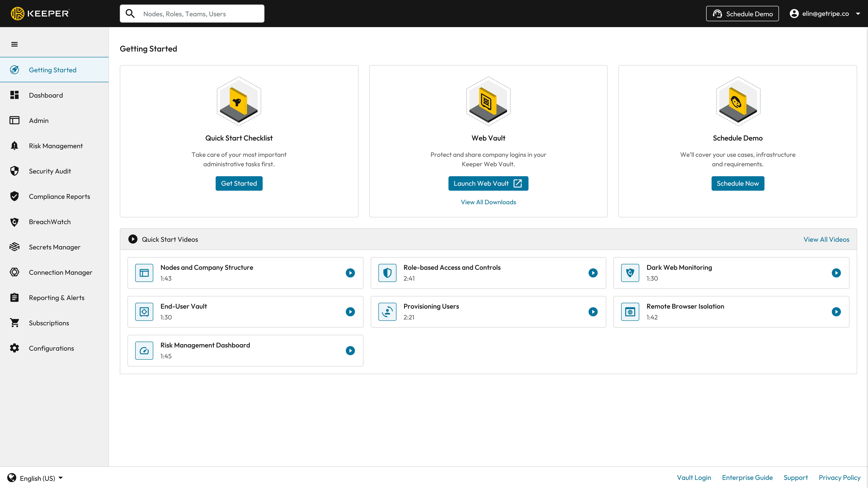Toggle the hamburger sidebar menu

click(14, 44)
